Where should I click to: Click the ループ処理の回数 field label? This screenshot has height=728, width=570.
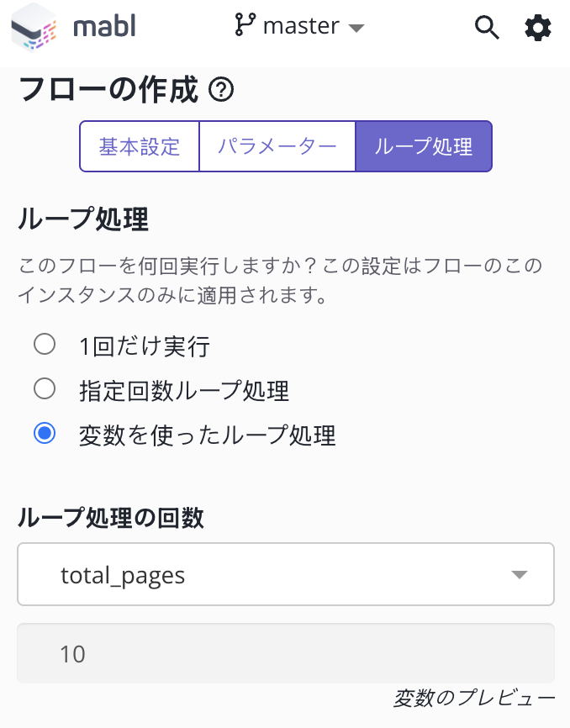[x=110, y=519]
